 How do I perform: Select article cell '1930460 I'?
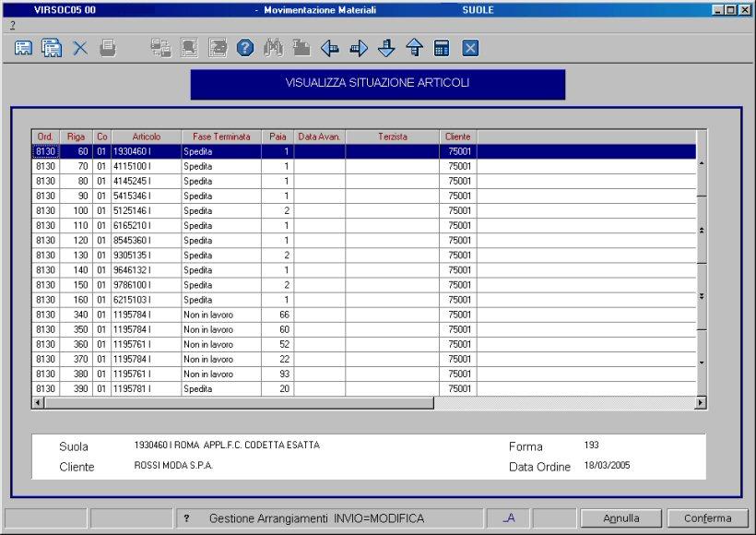(x=146, y=151)
